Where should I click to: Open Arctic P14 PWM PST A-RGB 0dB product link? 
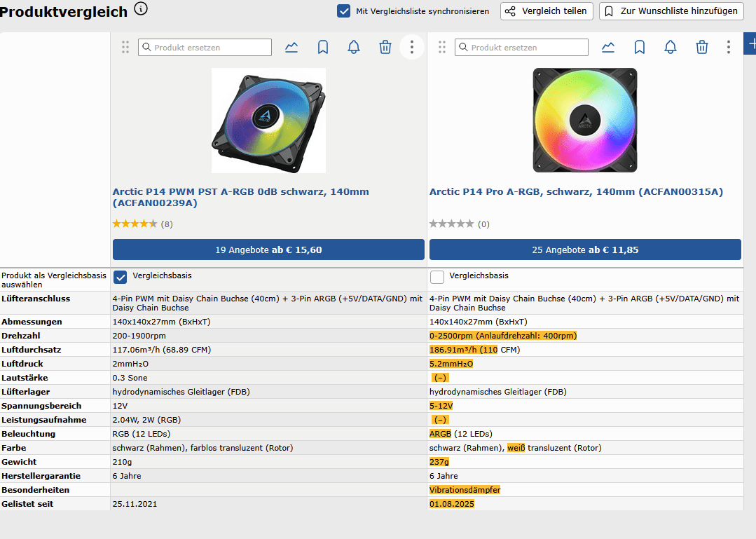240,197
